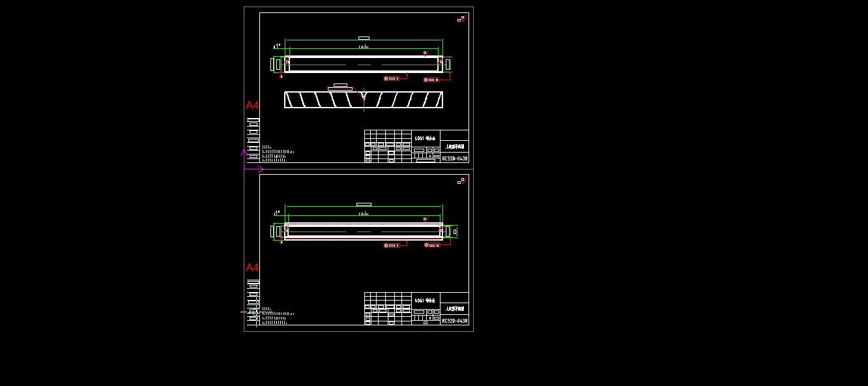
Task: Select 6D61 material text in upper title block
Action: [425, 138]
